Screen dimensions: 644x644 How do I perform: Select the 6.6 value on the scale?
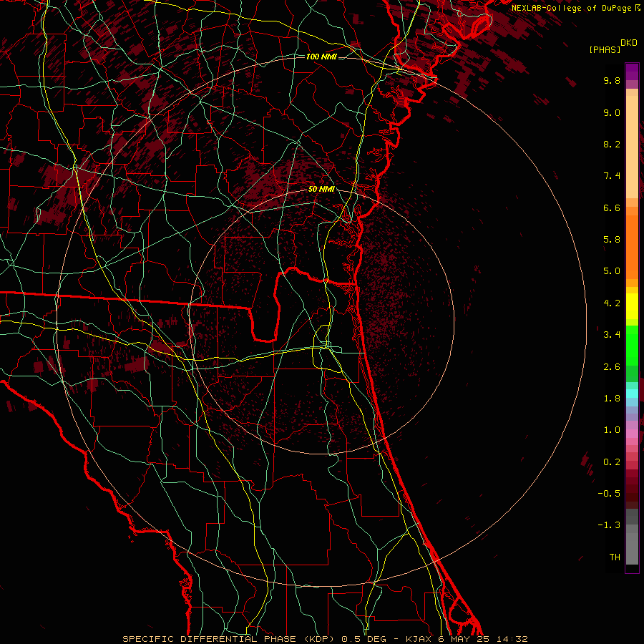point(612,208)
